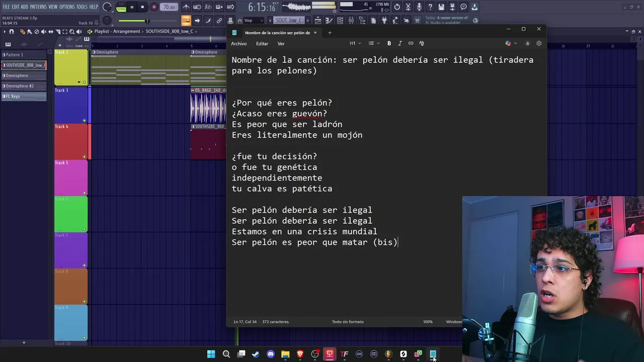Mute Track 3 using its green light
This screenshot has width=644, height=362.
click(84, 121)
